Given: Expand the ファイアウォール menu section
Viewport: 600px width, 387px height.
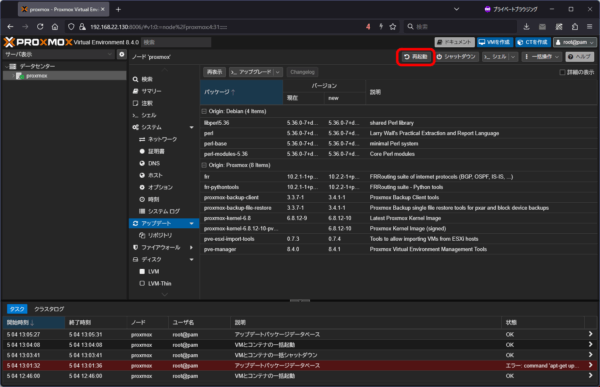Looking at the screenshot, I should [191, 248].
